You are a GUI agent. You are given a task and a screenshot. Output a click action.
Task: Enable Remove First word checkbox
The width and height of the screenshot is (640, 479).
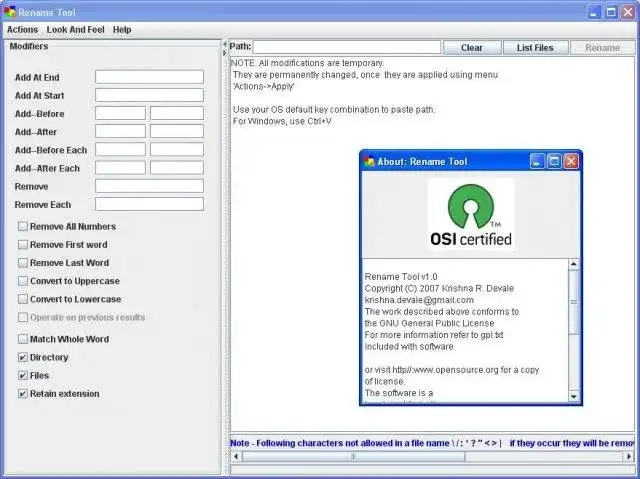[23, 245]
